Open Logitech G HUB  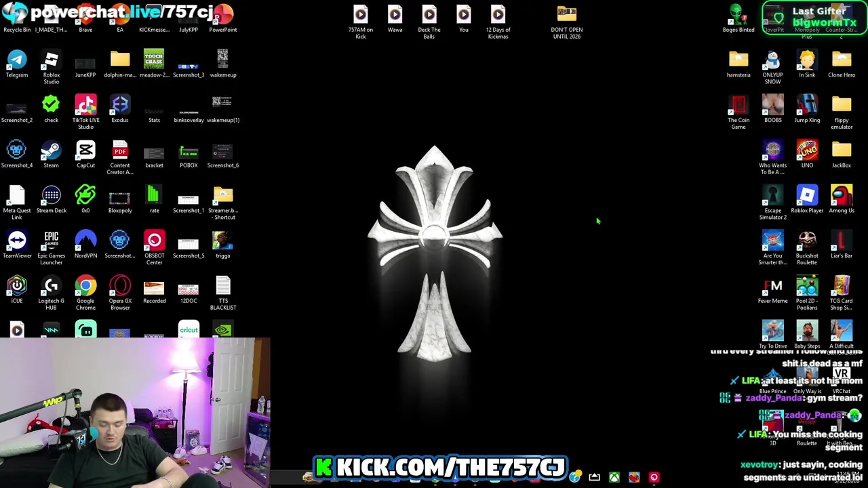pyautogui.click(x=51, y=293)
